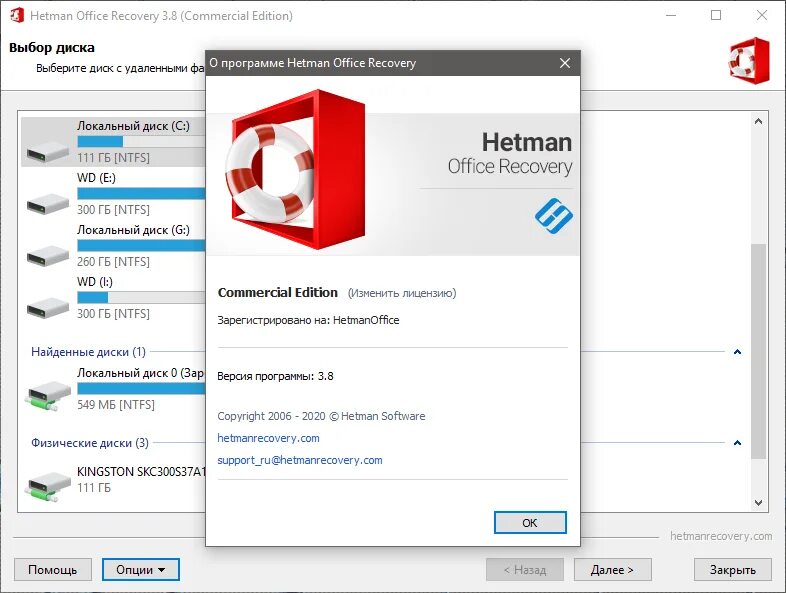This screenshot has width=786, height=593.
Task: Select the Локальный диск (G:) drive icon
Action: pyautogui.click(x=48, y=256)
